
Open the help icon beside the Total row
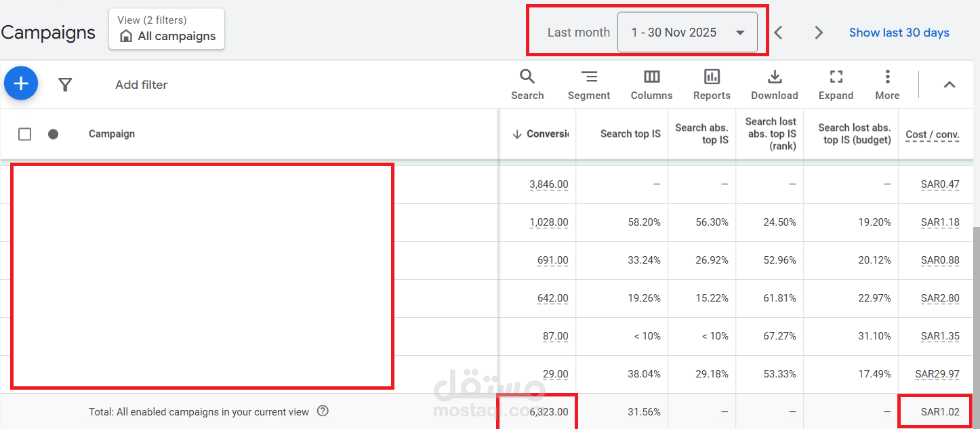pos(323,411)
